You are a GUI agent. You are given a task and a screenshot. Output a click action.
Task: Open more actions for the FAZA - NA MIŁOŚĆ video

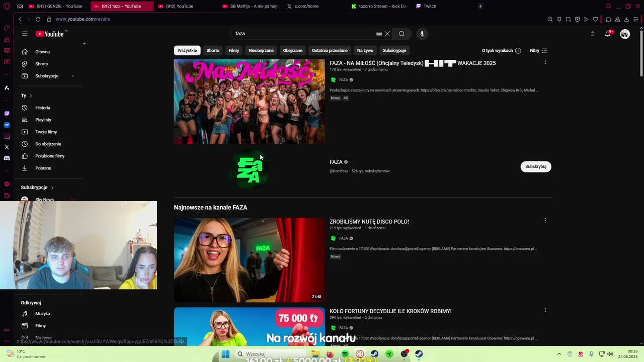[x=545, y=62]
